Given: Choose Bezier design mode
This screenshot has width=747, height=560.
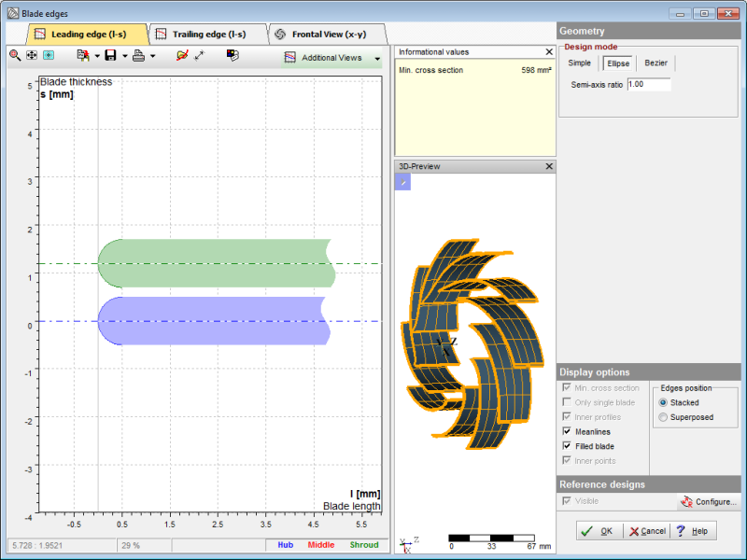Looking at the screenshot, I should [x=655, y=63].
